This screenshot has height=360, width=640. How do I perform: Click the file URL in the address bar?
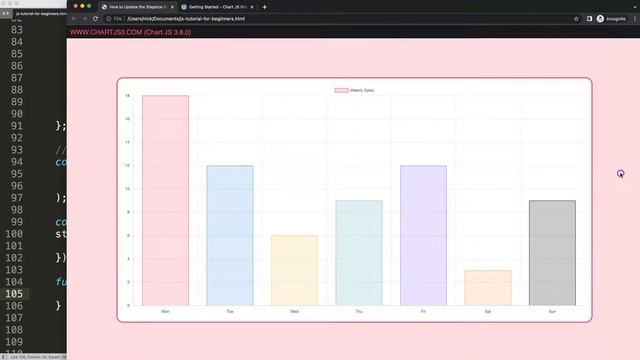click(186, 19)
